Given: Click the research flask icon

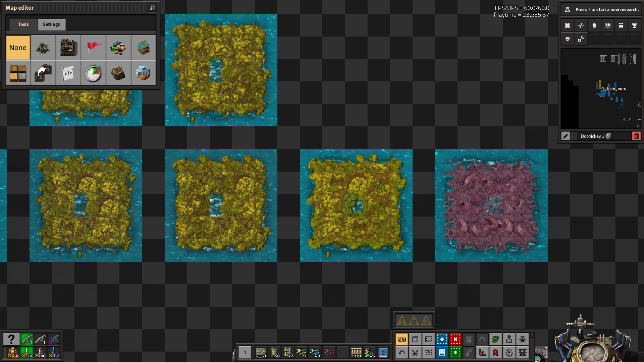Looking at the screenshot, I should 568,9.
